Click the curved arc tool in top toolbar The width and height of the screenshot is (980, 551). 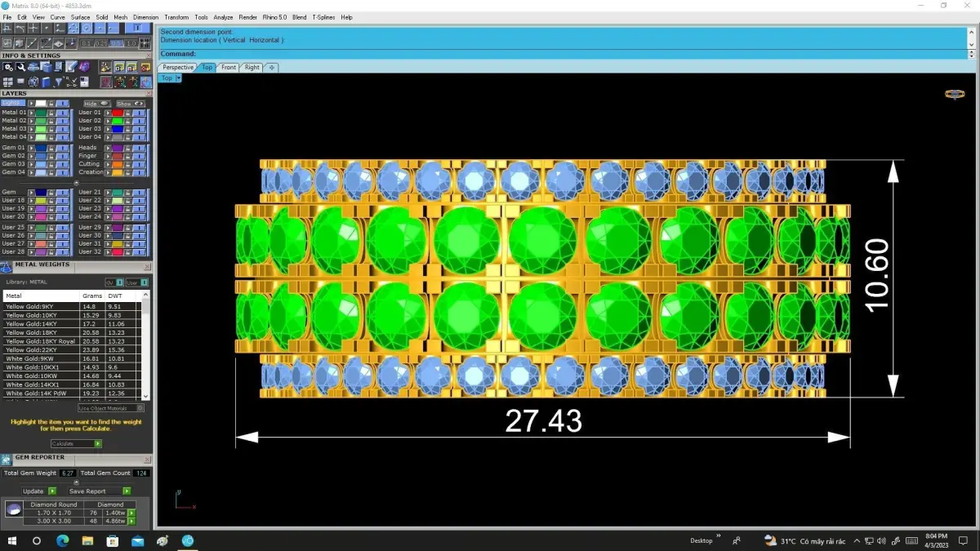click(20, 28)
